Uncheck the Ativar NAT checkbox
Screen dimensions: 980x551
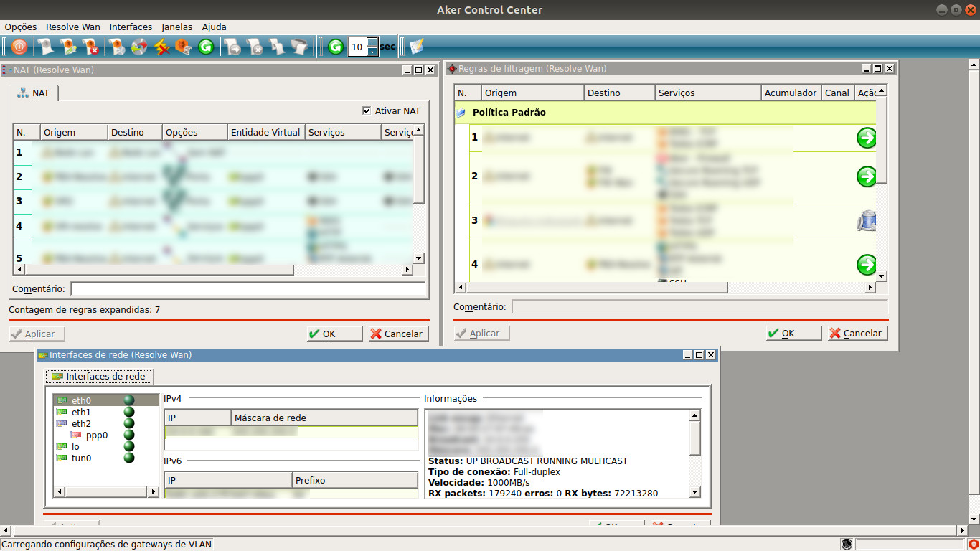tap(368, 111)
